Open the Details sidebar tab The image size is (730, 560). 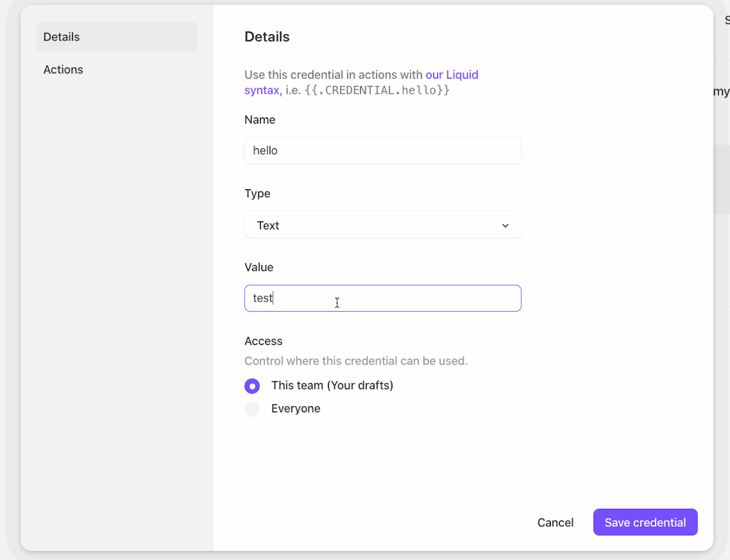point(117,37)
